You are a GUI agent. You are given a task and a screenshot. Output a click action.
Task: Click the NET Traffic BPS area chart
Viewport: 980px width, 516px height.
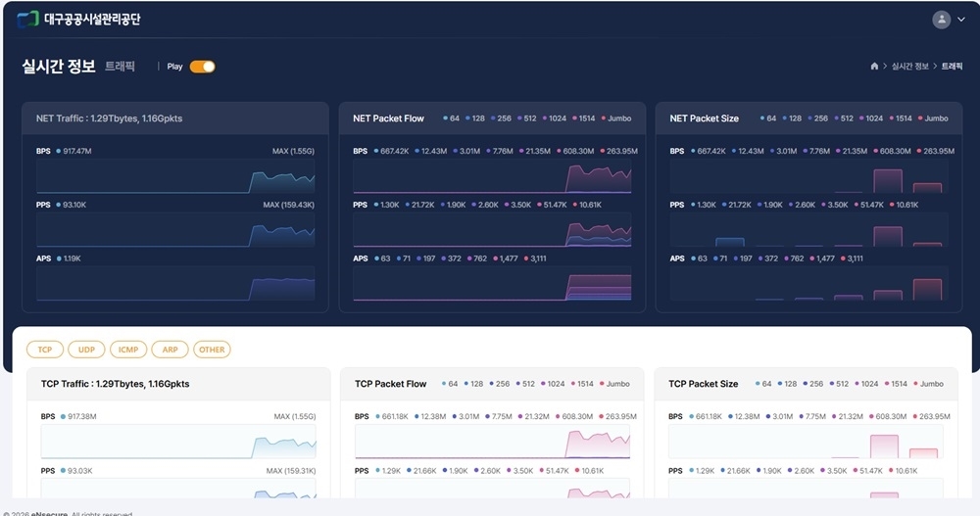[x=175, y=179]
